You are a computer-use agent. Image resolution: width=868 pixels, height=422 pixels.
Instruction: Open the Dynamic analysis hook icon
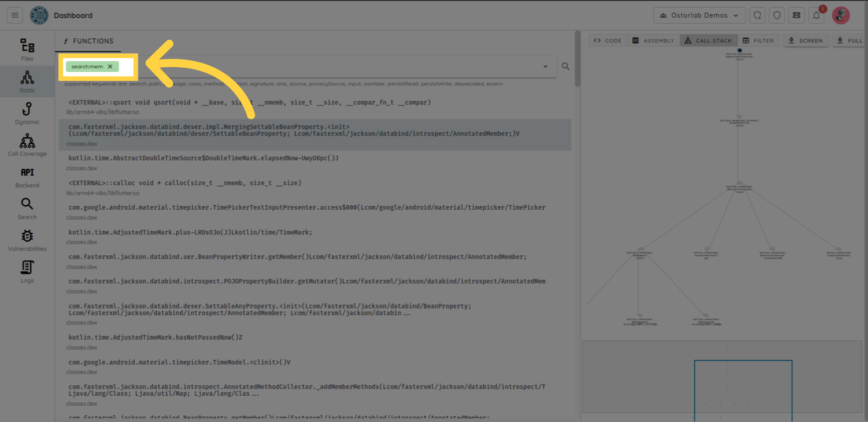pos(27,113)
